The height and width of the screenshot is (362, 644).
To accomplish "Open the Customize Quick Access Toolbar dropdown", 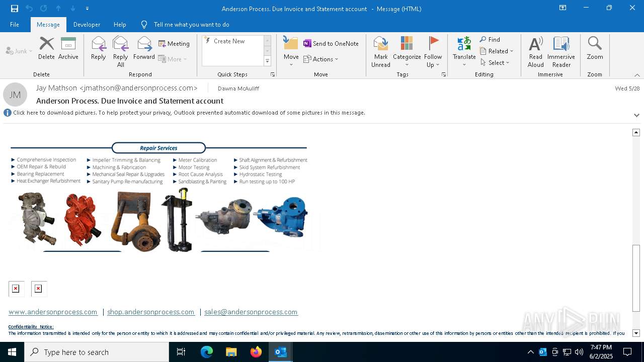I will tap(88, 9).
